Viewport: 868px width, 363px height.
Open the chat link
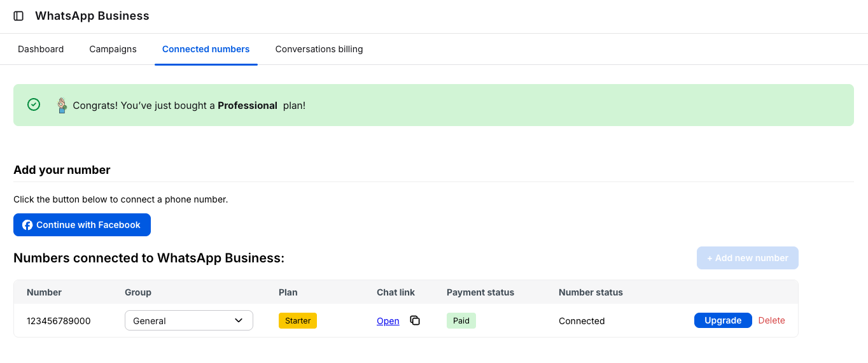coord(388,321)
